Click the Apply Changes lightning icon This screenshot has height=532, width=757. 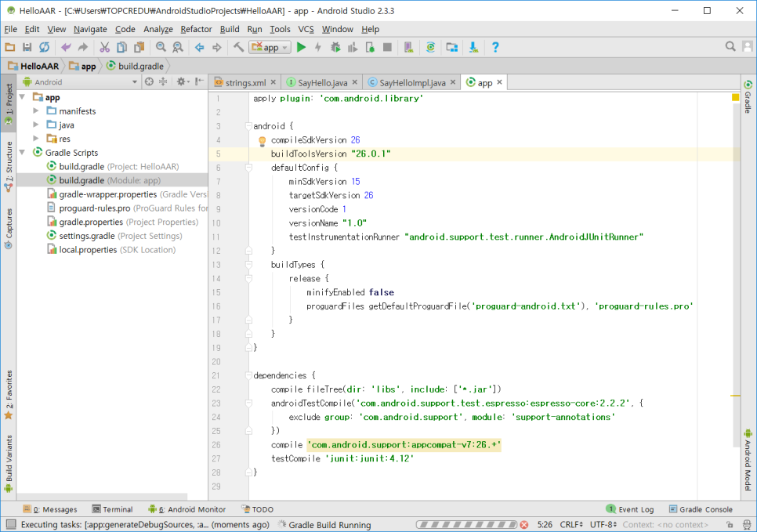tap(317, 47)
